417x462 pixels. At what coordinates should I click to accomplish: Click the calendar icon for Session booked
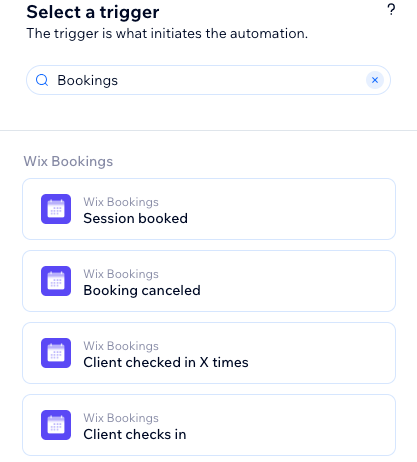pos(56,209)
